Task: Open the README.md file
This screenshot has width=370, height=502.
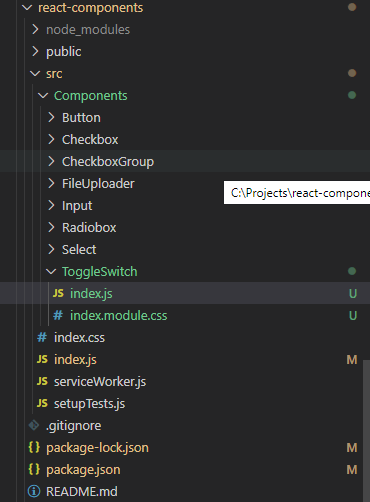Action: pyautogui.click(x=82, y=492)
